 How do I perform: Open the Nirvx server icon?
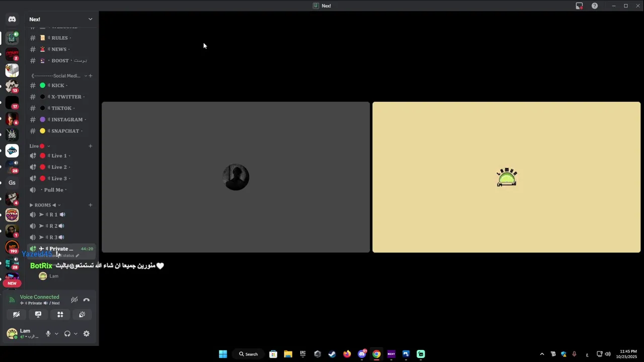pos(12,151)
